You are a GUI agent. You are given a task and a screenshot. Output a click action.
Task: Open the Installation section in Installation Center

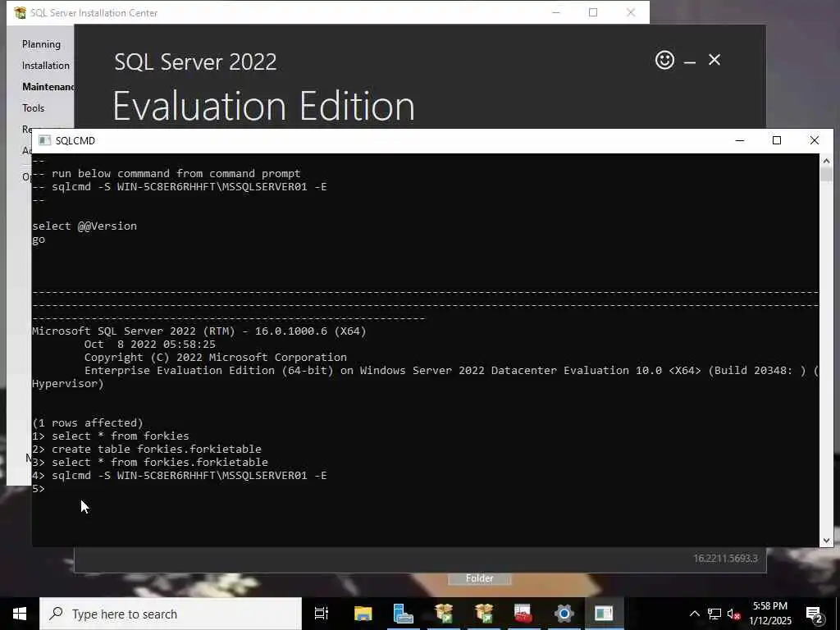pos(46,66)
